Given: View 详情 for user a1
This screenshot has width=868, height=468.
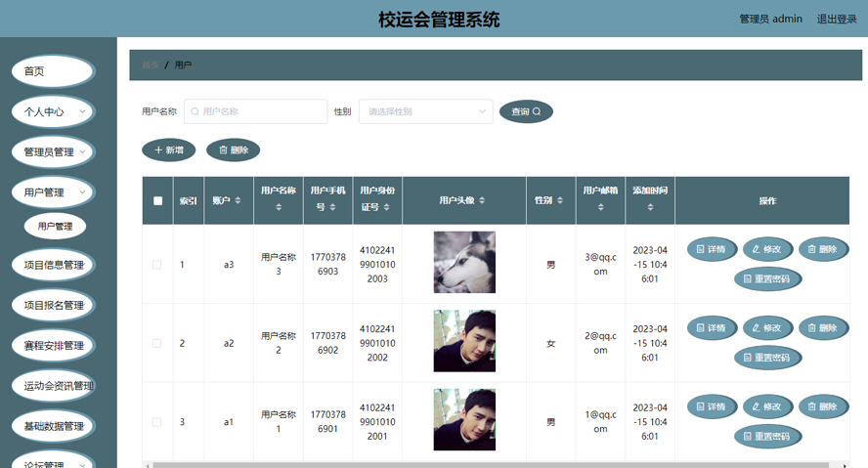Looking at the screenshot, I should pos(712,406).
